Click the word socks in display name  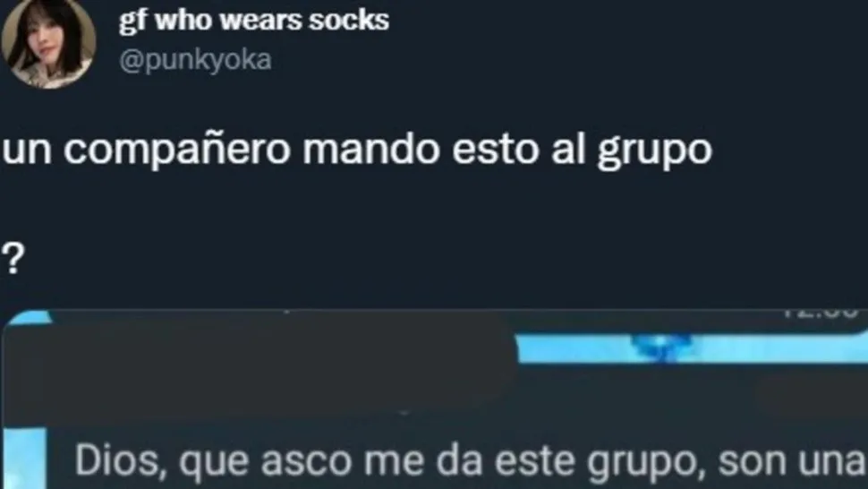point(349,21)
